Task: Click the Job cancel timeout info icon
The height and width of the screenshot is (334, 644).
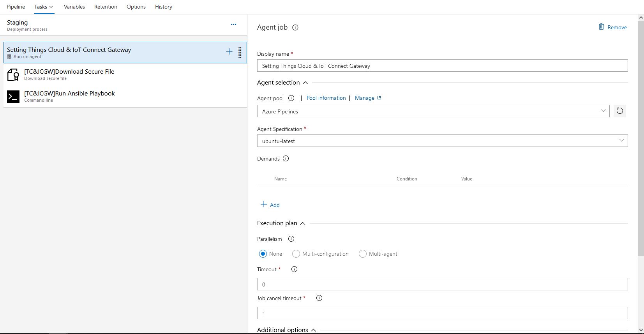Action: [x=319, y=298]
